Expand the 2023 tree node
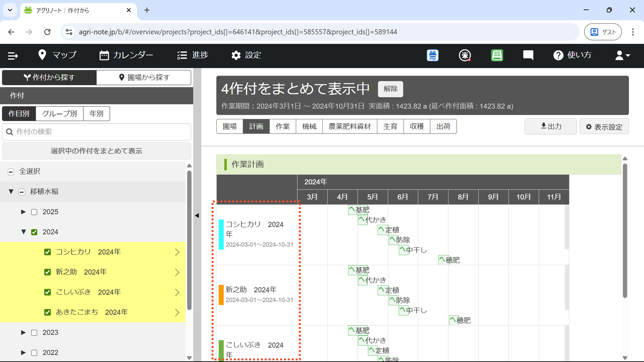This screenshot has width=644, height=362. point(23,332)
